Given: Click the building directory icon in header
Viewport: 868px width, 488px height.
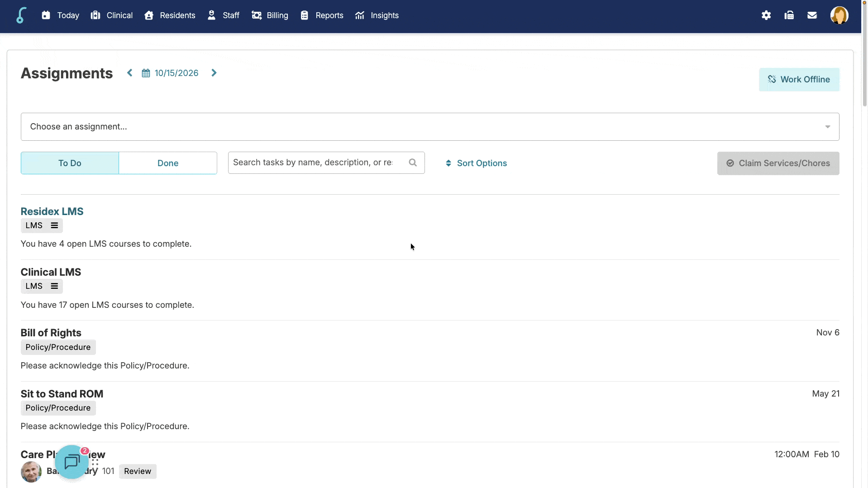Looking at the screenshot, I should coord(789,15).
